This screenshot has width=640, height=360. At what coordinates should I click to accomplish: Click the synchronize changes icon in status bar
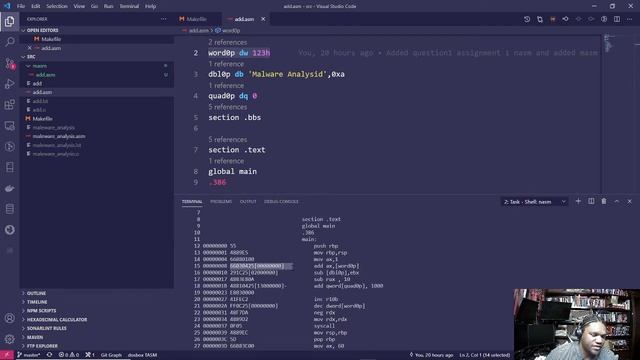coord(49,355)
